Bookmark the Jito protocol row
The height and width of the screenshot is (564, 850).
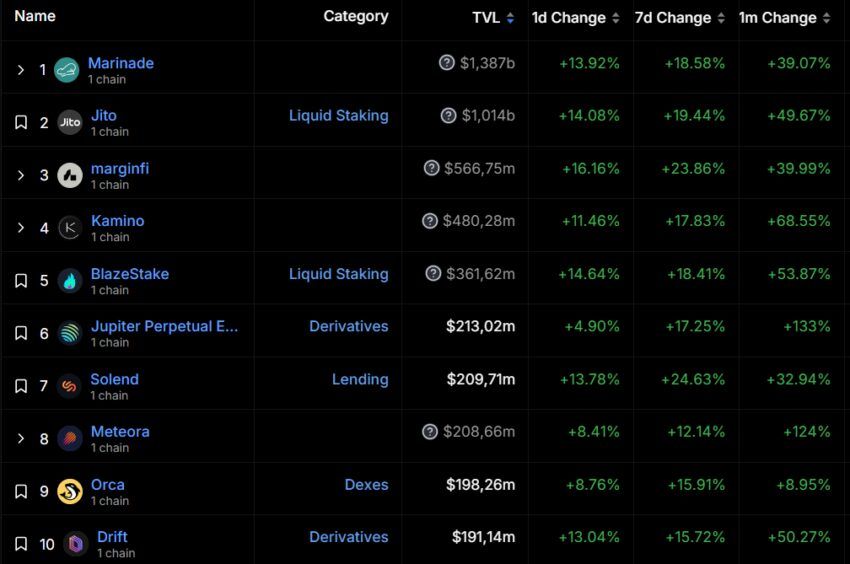pos(21,123)
